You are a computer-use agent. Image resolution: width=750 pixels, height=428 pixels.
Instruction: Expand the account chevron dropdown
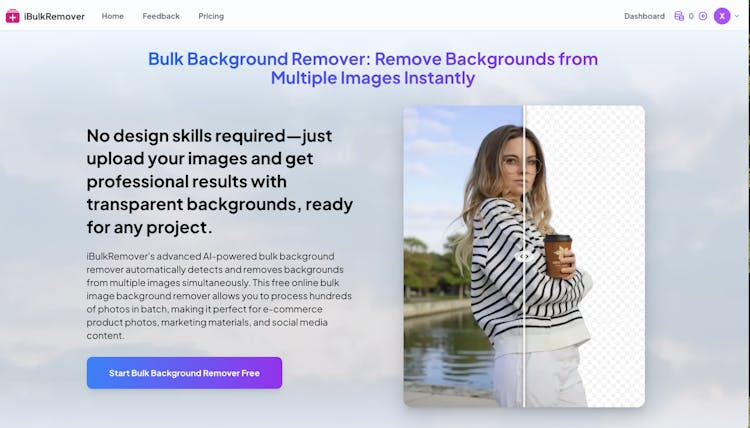click(x=737, y=16)
